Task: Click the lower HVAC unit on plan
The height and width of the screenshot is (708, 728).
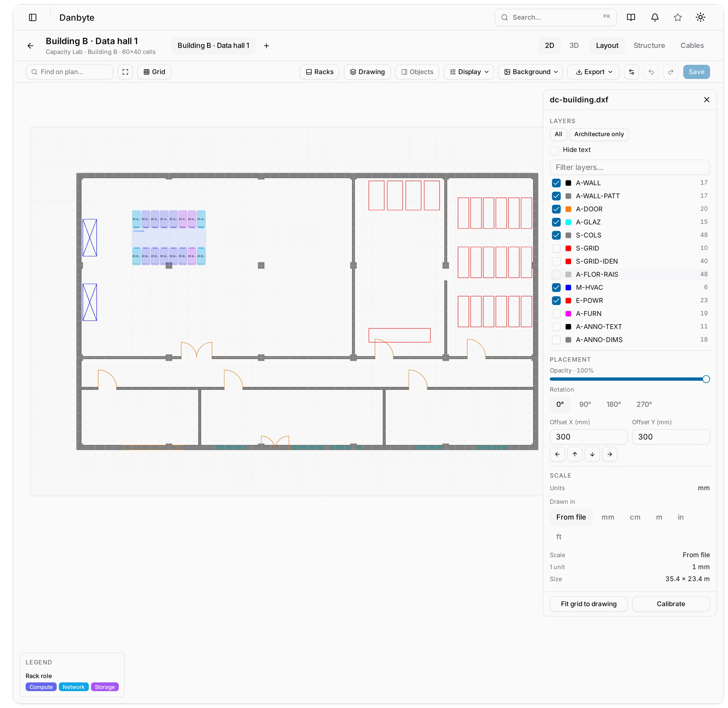Action: tap(90, 302)
